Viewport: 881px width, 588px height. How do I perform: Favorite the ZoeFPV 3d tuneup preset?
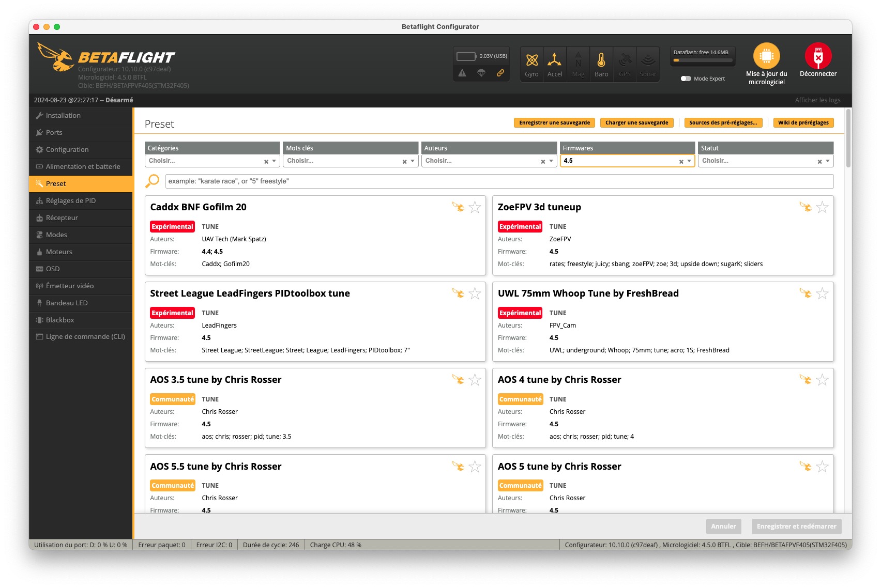[822, 207]
